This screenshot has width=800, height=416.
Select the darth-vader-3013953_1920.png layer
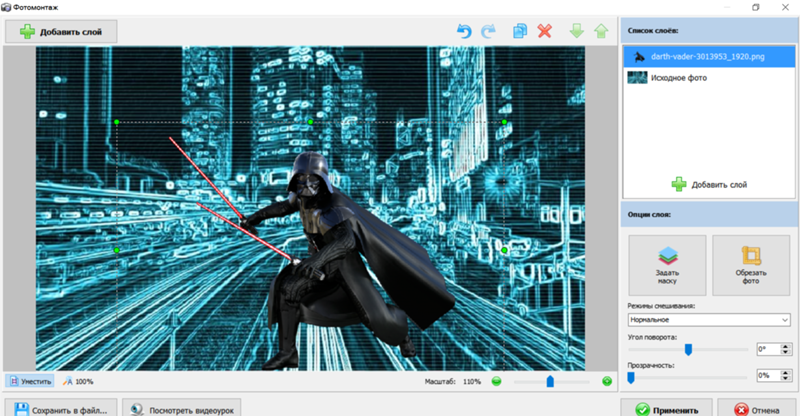[709, 57]
